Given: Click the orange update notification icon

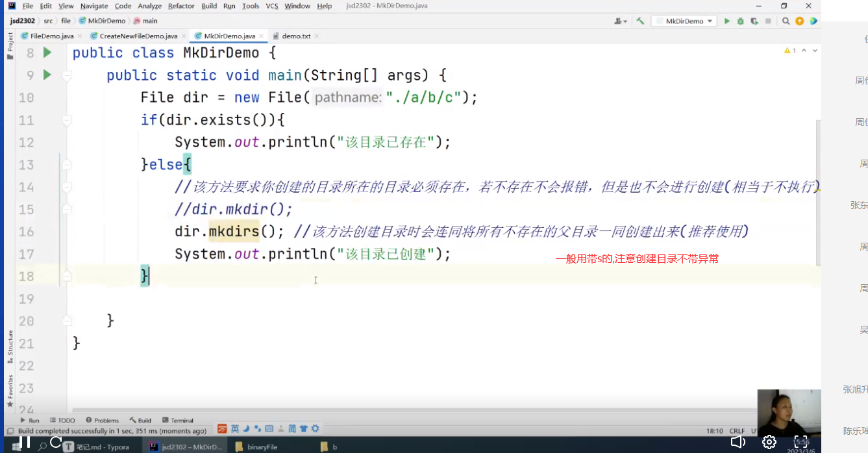Looking at the screenshot, I should click(800, 21).
